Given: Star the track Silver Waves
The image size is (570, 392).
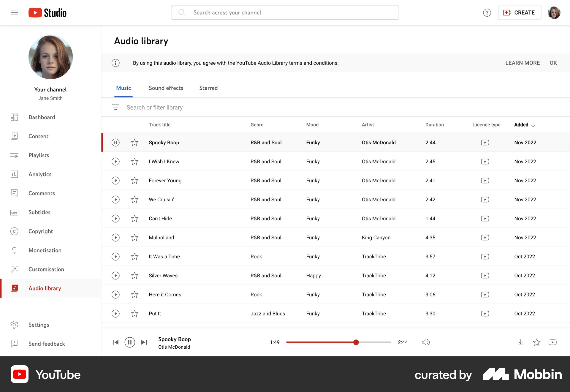Looking at the screenshot, I should pos(134,275).
